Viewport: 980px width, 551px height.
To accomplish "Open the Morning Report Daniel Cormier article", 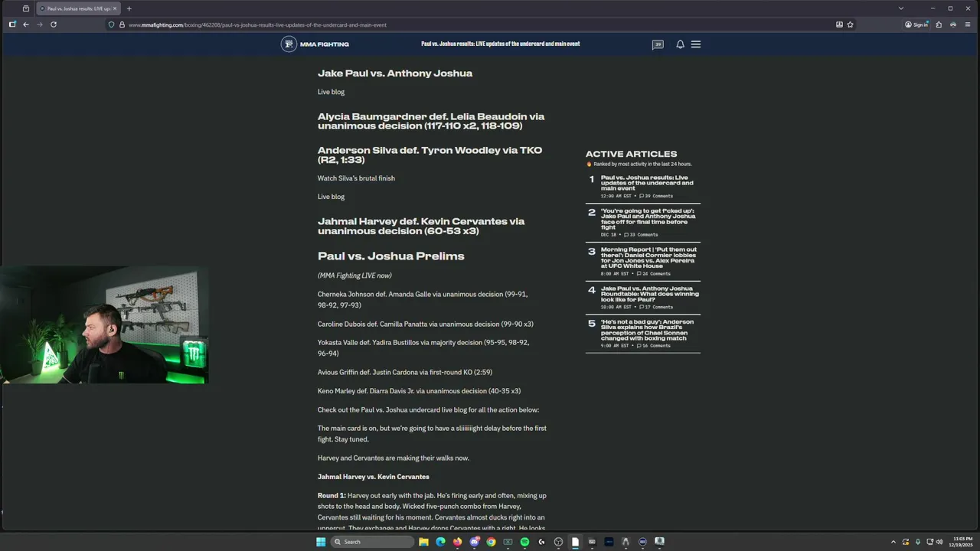I will (648, 257).
